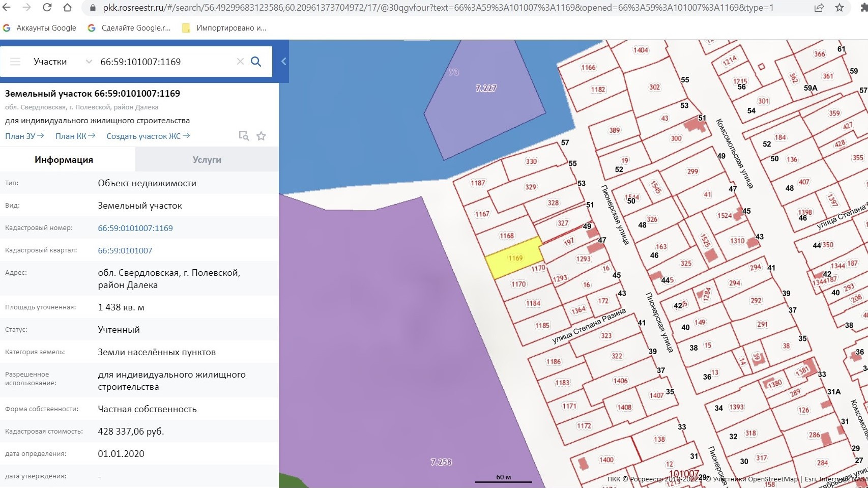Screen dimensions: 868x488
Task: Click the magnifier search icon
Action: click(x=256, y=62)
